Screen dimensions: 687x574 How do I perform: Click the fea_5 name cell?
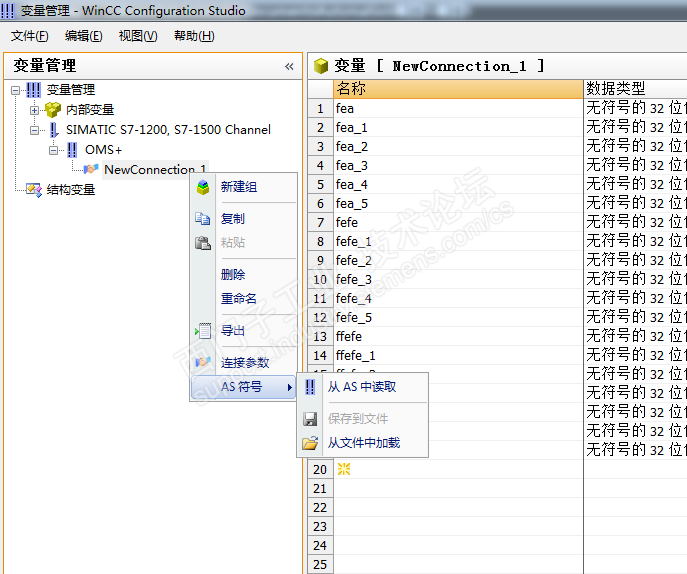(458, 204)
